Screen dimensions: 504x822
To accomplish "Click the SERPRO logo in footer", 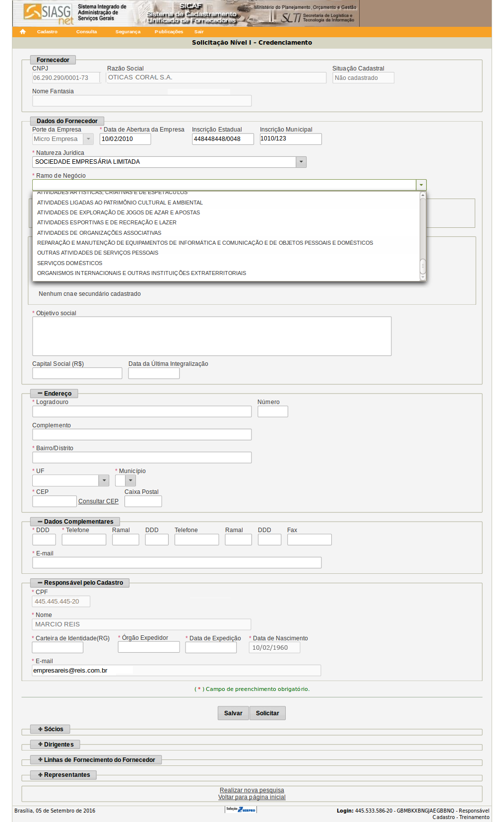I will (x=241, y=810).
